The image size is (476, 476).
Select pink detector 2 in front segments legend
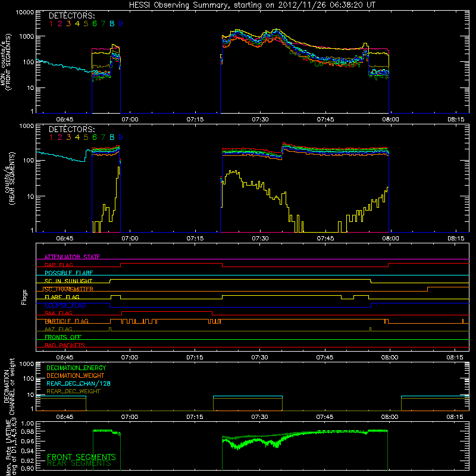tap(60, 24)
